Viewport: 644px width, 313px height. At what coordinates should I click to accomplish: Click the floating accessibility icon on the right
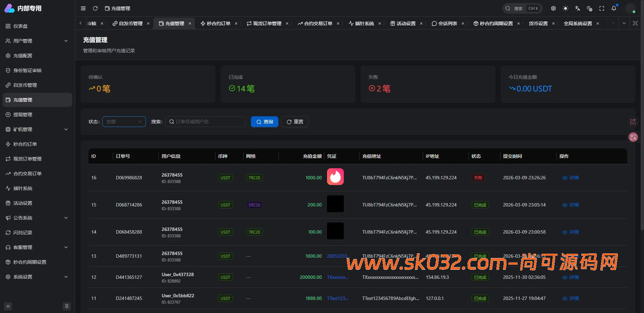click(633, 137)
